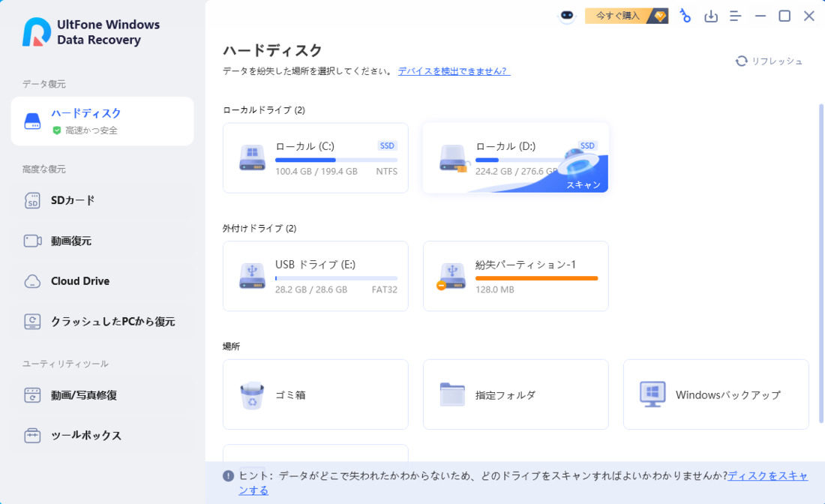Screen dimensions: 825x504
Task: Start scan on ローカル (D:) drive
Action: click(583, 184)
